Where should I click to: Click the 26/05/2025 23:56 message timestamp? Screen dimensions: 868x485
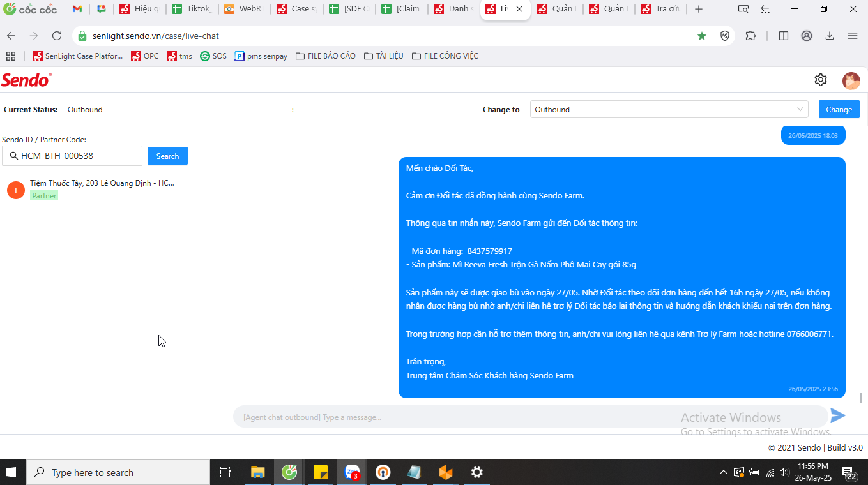(x=812, y=389)
